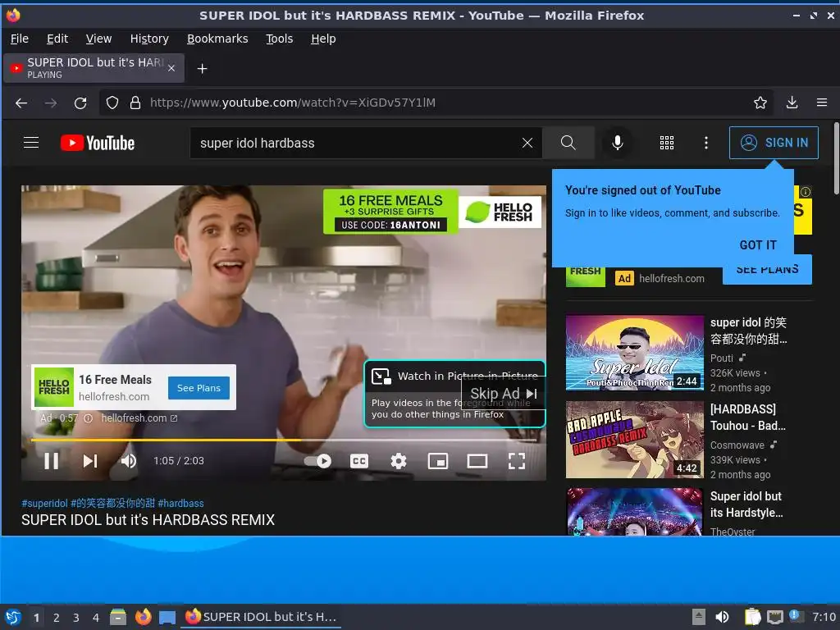Click the URL address bar
The height and width of the screenshot is (630, 840).
(436, 103)
